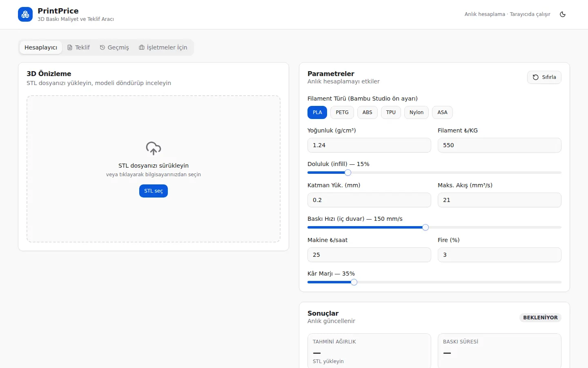Click the STL seç button

point(154,191)
